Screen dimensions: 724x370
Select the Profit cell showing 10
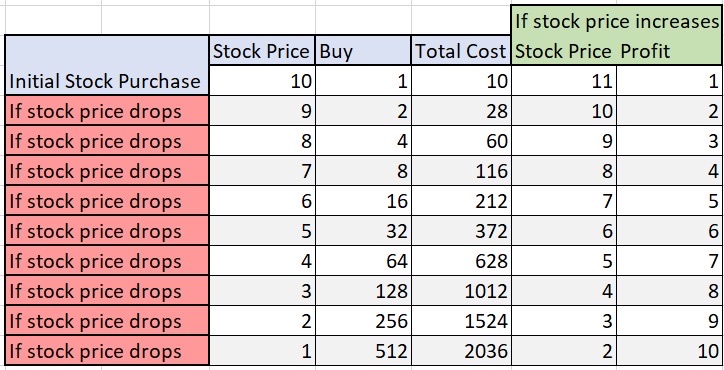670,351
